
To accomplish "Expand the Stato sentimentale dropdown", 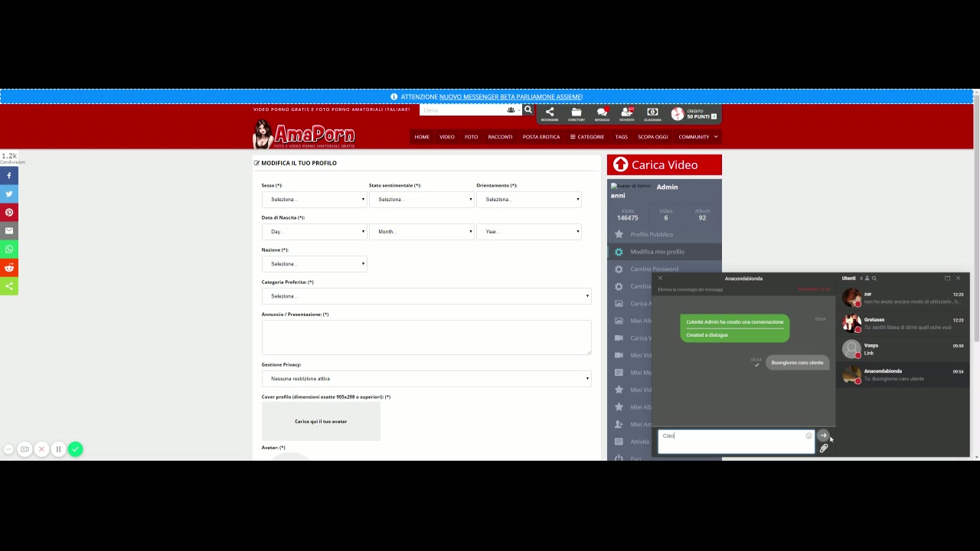I will 421,200.
